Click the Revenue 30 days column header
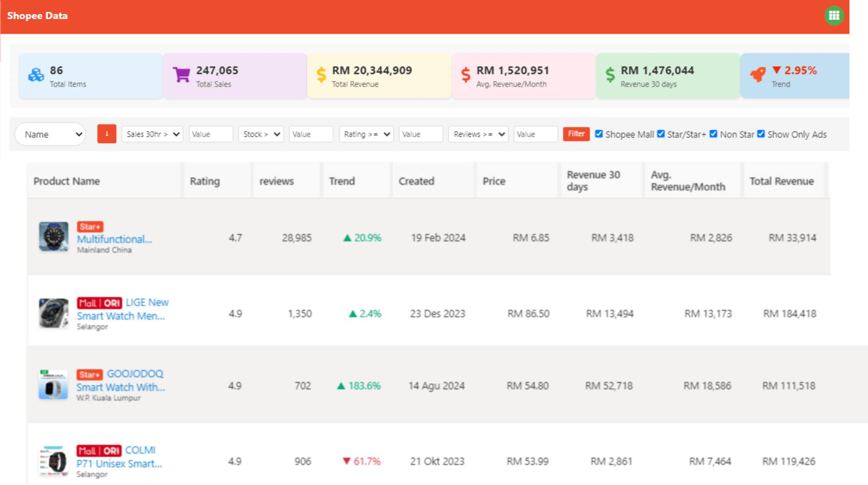The height and width of the screenshot is (485, 868). pyautogui.click(x=593, y=181)
